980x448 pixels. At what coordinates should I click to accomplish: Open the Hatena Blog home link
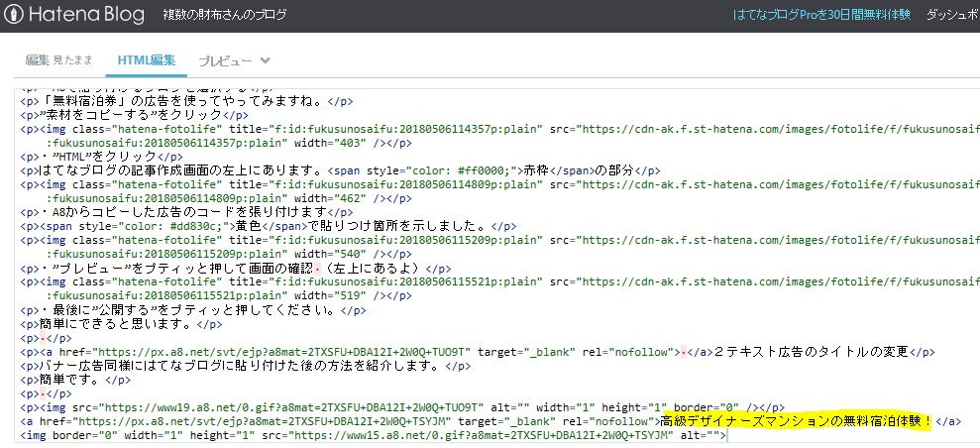click(73, 14)
